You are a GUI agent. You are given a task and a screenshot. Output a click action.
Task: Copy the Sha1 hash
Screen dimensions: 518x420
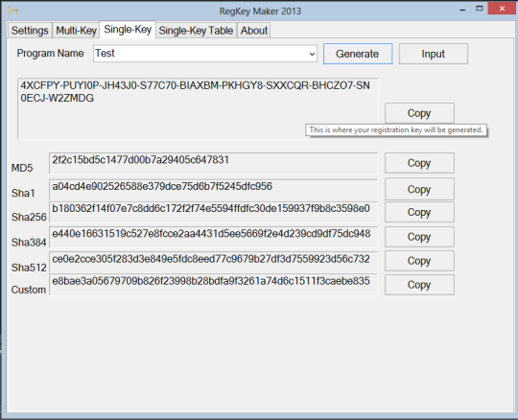tap(419, 189)
